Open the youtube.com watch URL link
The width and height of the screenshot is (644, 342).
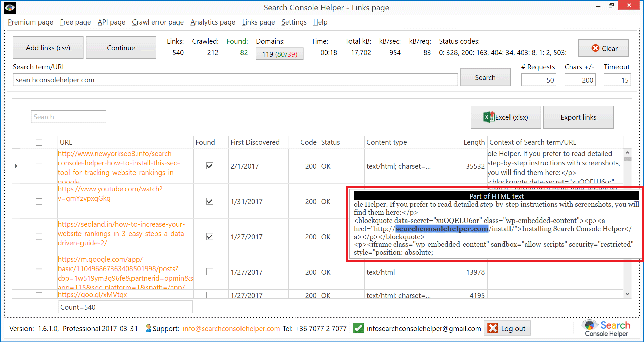coord(110,194)
